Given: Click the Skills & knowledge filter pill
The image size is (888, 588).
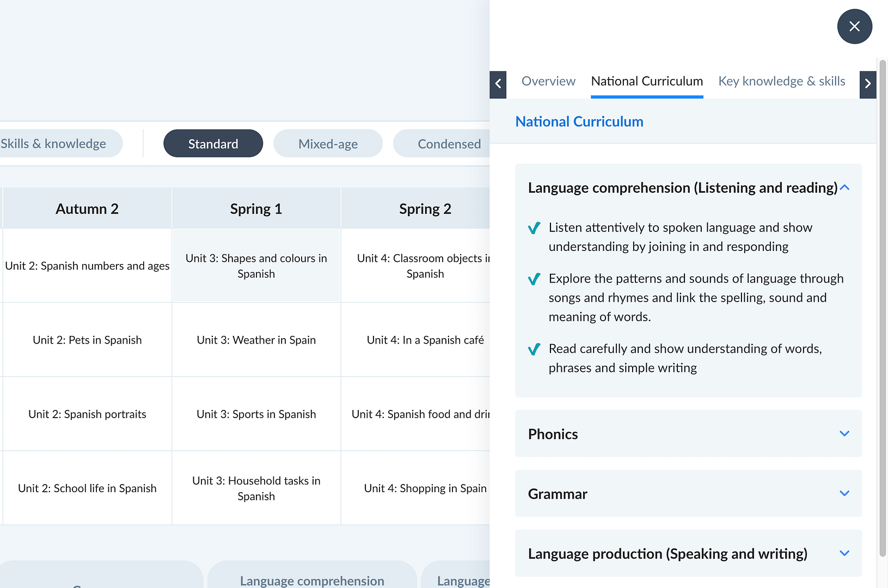Looking at the screenshot, I should click(x=54, y=144).
